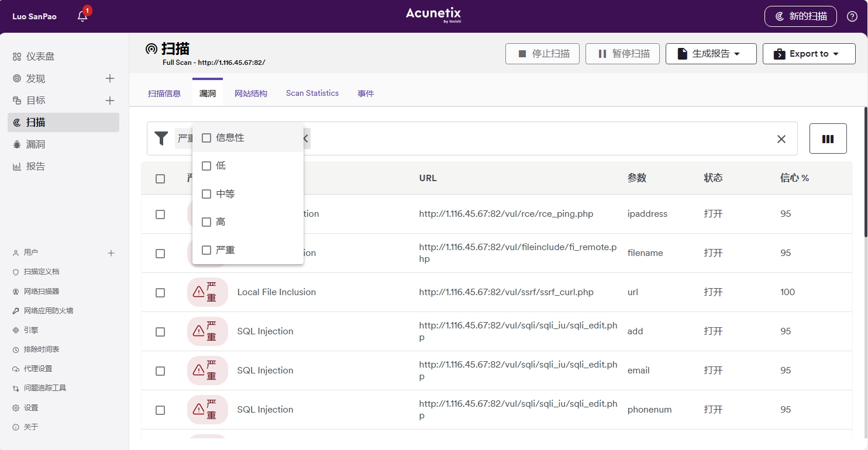Add a new discovery with plus icon
The width and height of the screenshot is (868, 450).
tap(110, 78)
